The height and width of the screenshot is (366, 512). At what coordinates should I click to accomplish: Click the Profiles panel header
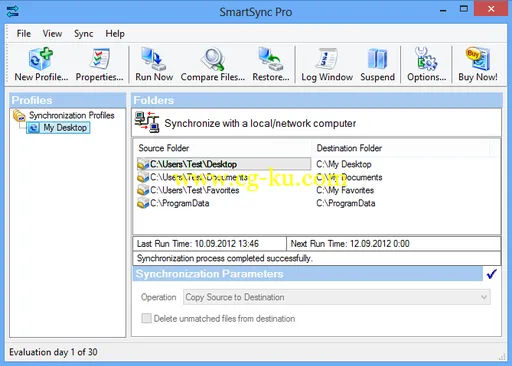click(68, 100)
